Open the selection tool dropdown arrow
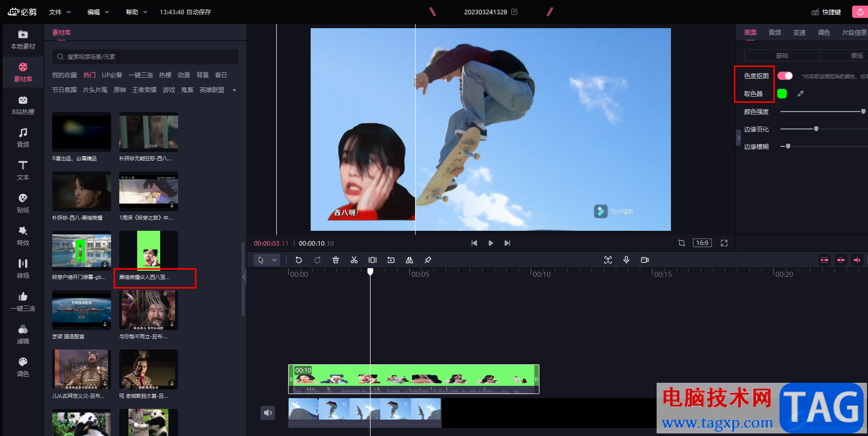The image size is (868, 436). pyautogui.click(x=274, y=260)
